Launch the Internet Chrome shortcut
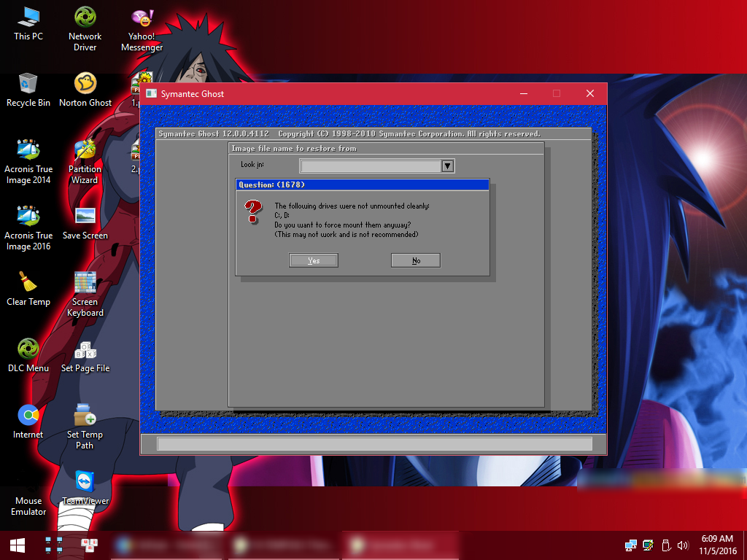The height and width of the screenshot is (560, 747). [x=28, y=421]
